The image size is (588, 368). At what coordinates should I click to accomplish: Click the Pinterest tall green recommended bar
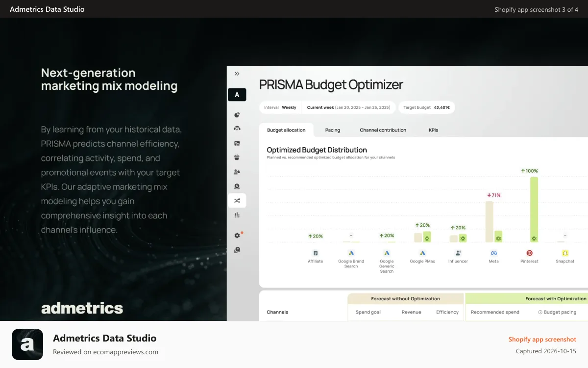534,210
